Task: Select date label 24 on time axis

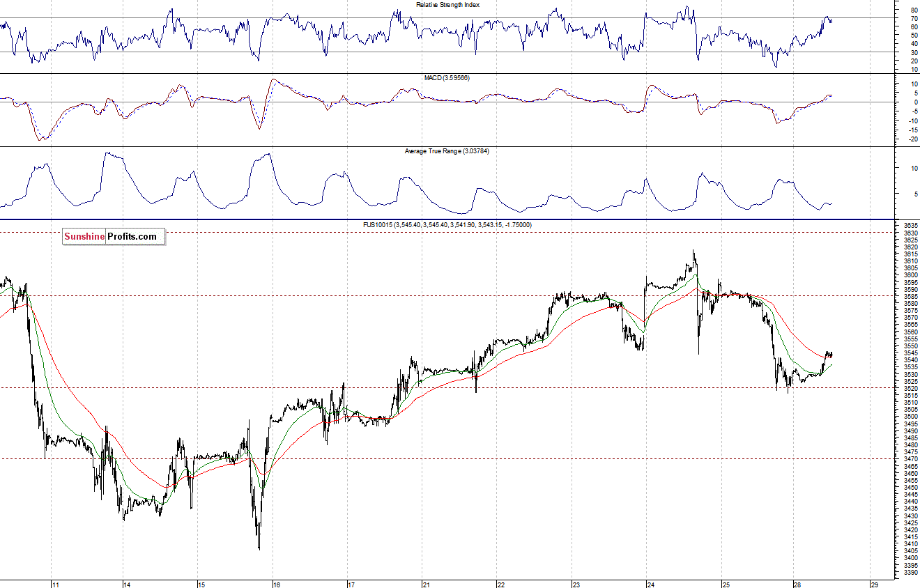Action: tap(650, 585)
